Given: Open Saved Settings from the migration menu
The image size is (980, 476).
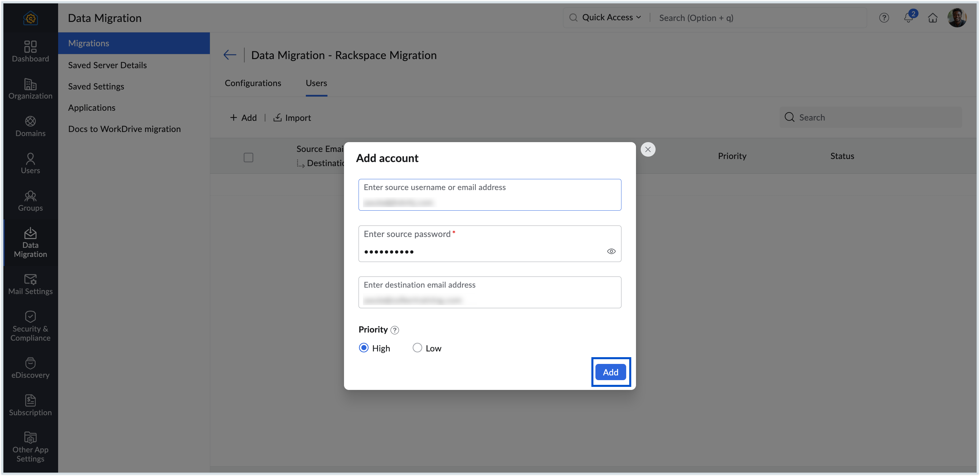Looking at the screenshot, I should pos(96,86).
